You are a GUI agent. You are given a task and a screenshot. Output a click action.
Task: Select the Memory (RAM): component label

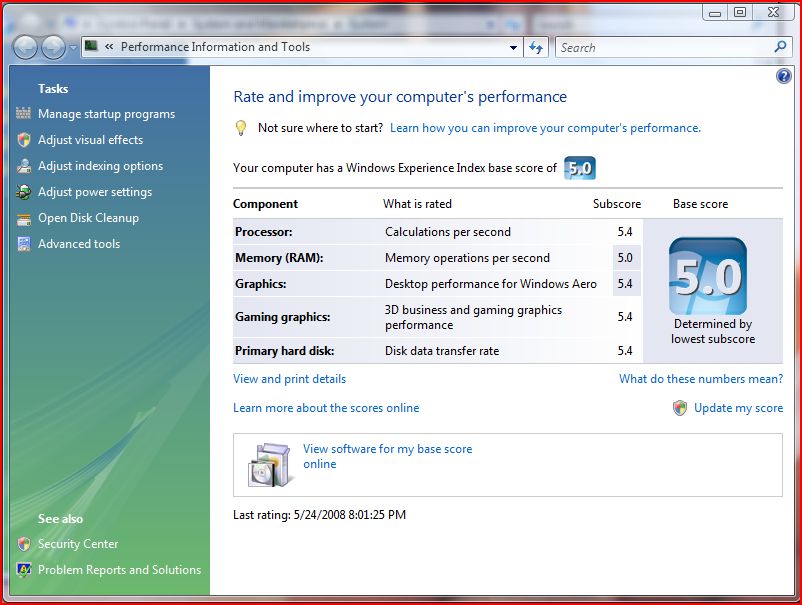coord(279,258)
